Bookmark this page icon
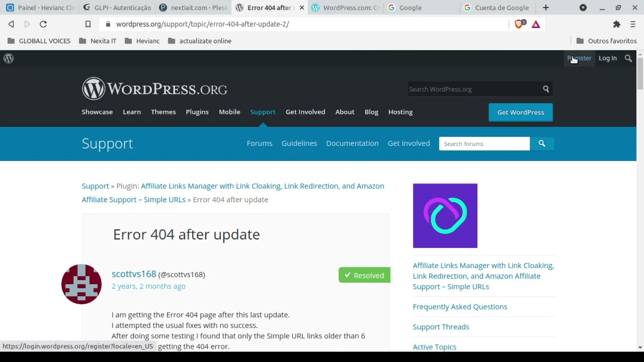Image resolution: width=644 pixels, height=362 pixels. coord(88,24)
